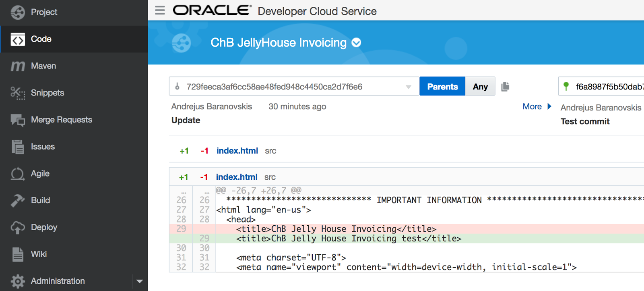
Task: Click the Agile cycle icon
Action: pyautogui.click(x=18, y=174)
